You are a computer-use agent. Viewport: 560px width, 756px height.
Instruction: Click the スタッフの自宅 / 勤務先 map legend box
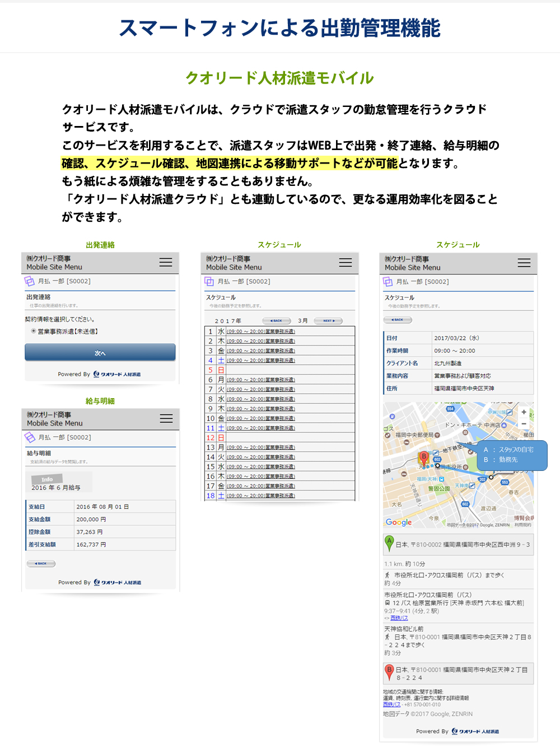(512, 455)
